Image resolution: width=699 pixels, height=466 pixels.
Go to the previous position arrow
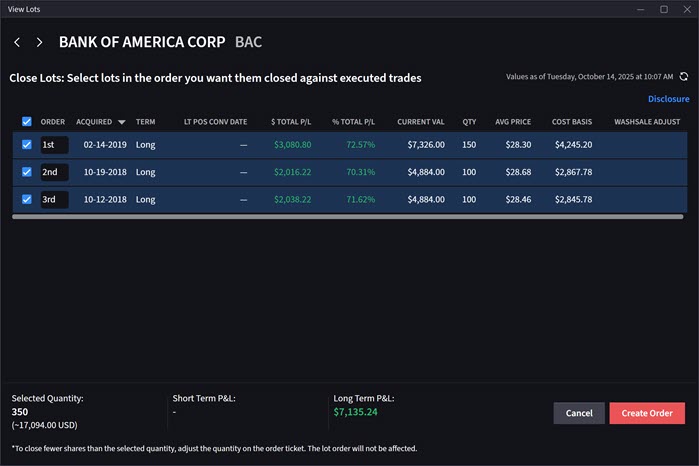coord(17,43)
